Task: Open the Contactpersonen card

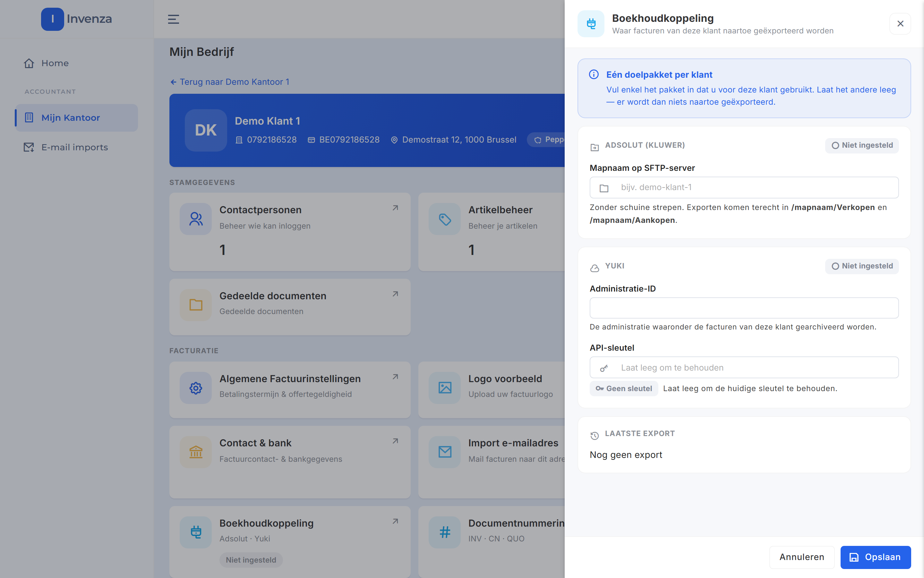Action: click(x=290, y=232)
